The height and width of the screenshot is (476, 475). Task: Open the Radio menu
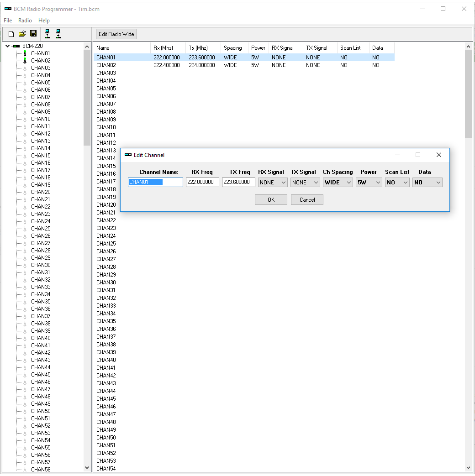[x=25, y=21]
